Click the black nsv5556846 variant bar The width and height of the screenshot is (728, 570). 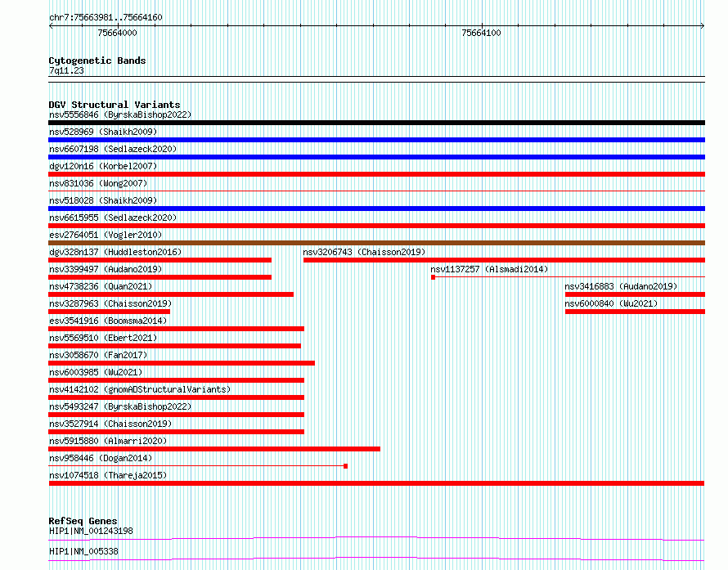(x=376, y=123)
